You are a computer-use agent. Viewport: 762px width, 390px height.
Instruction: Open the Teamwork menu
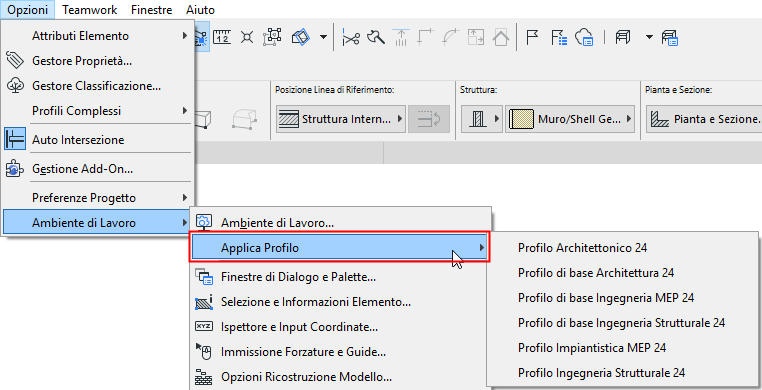(89, 9)
